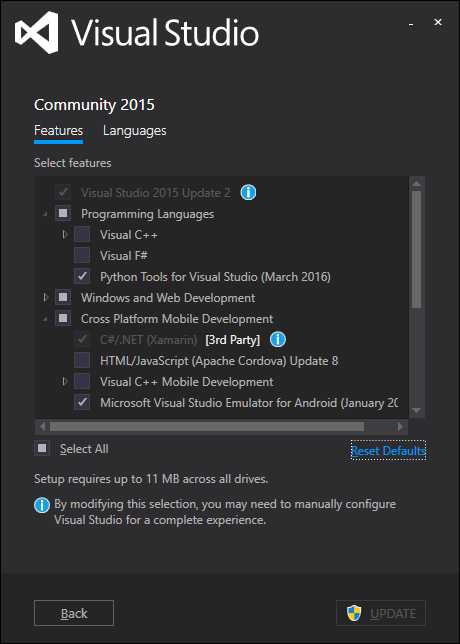This screenshot has width=460, height=644.
Task: Enable the Visual C++ checkbox
Action: (82, 235)
